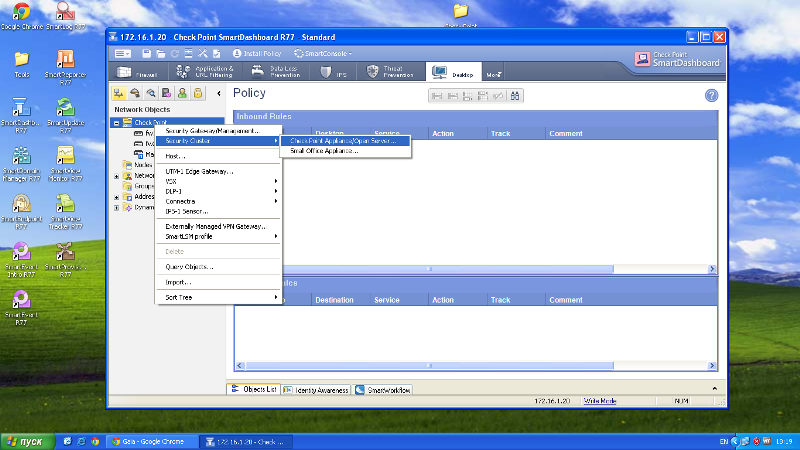The height and width of the screenshot is (450, 800).
Task: Select Network Objects tree icon
Action: coord(119,93)
